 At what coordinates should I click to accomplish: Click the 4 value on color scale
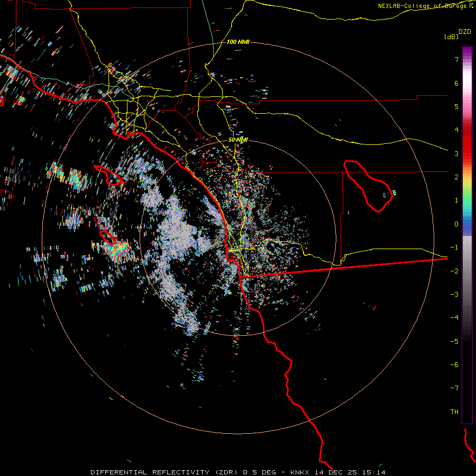[456, 130]
